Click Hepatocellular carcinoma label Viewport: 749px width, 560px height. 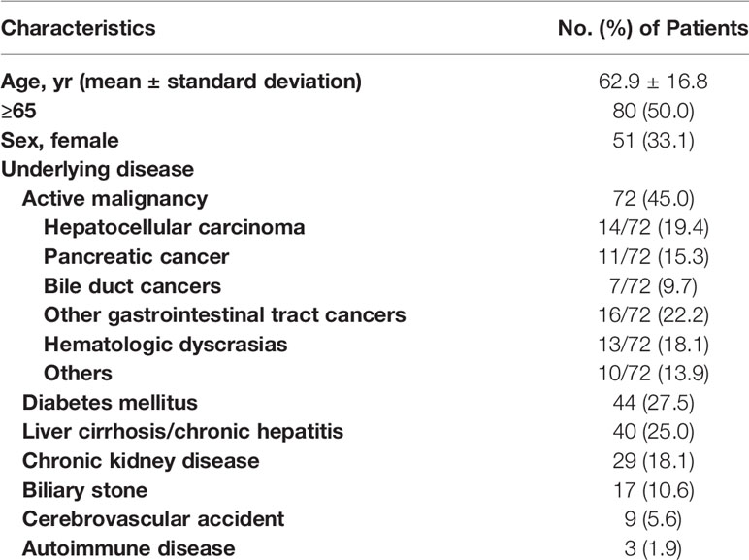point(175,227)
